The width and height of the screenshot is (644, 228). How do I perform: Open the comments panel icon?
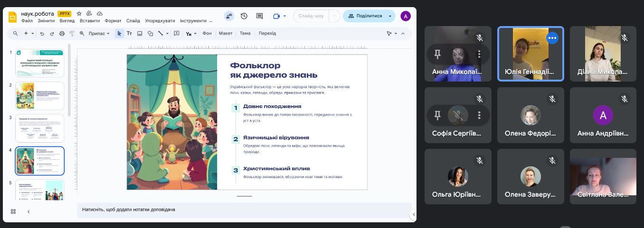[259, 16]
